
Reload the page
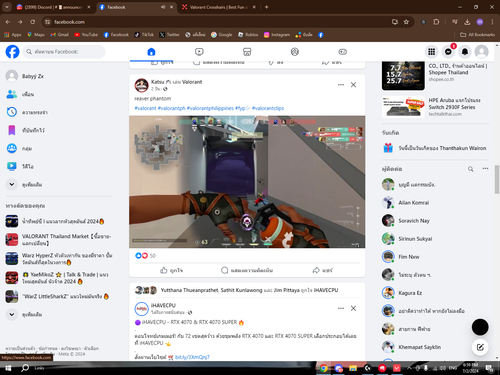click(33, 22)
